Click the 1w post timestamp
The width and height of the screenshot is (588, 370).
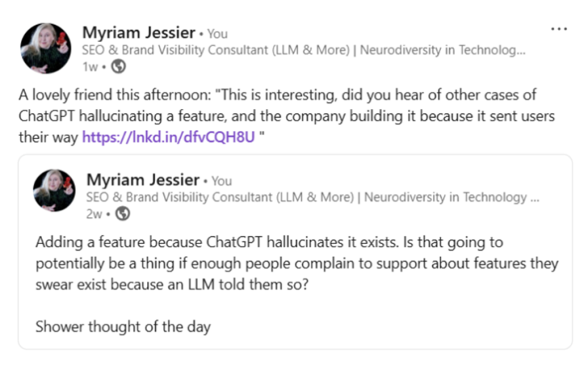90,67
